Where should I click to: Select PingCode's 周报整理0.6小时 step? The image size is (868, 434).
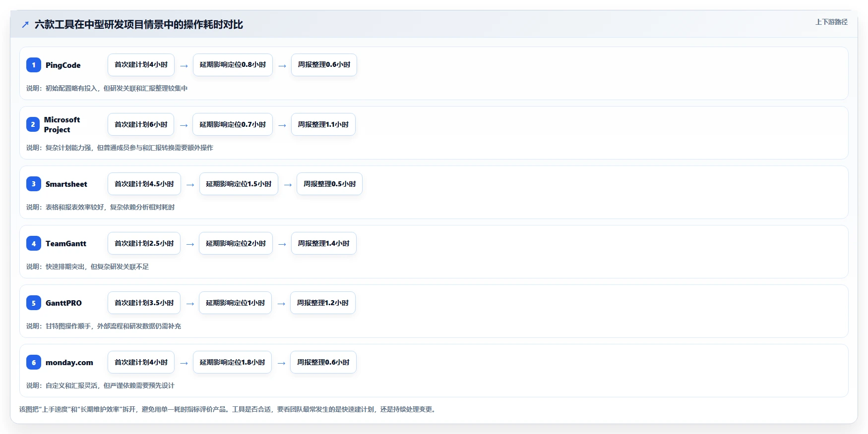(324, 65)
